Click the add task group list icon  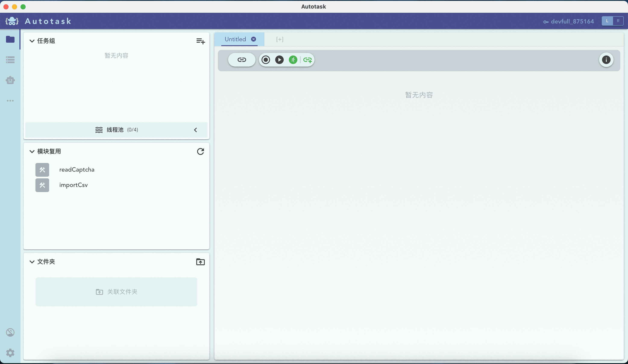200,41
